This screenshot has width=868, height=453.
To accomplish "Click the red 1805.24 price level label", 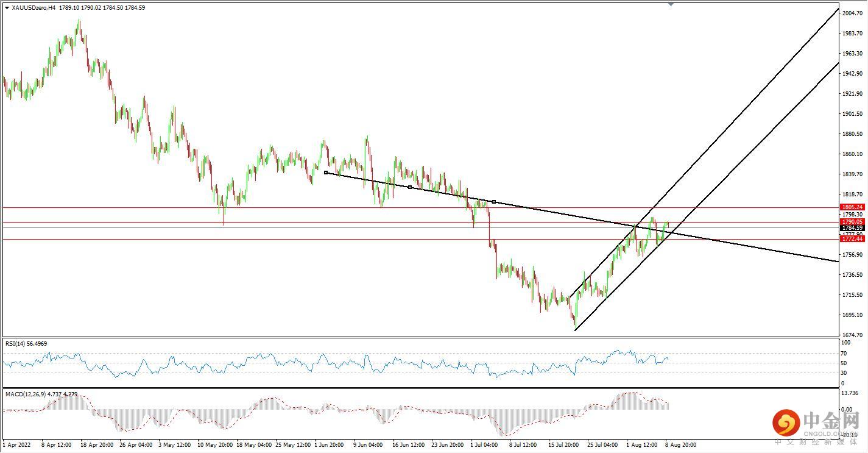I will pyautogui.click(x=852, y=207).
